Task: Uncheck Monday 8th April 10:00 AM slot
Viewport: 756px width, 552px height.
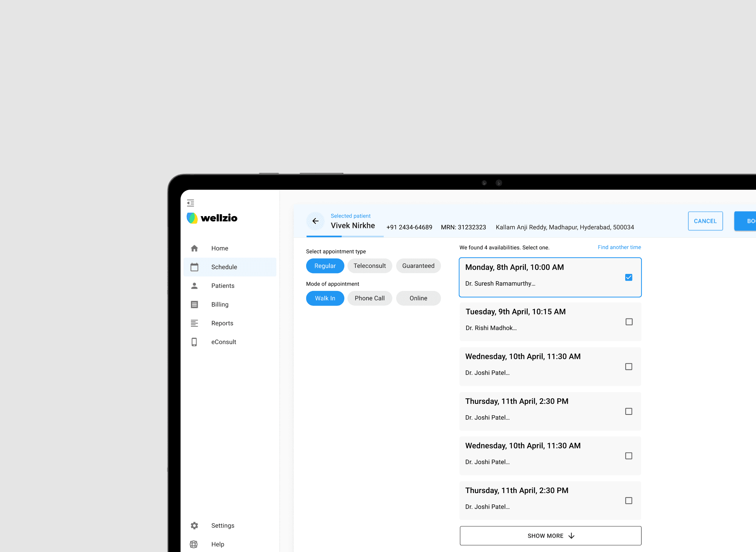Action: (629, 277)
